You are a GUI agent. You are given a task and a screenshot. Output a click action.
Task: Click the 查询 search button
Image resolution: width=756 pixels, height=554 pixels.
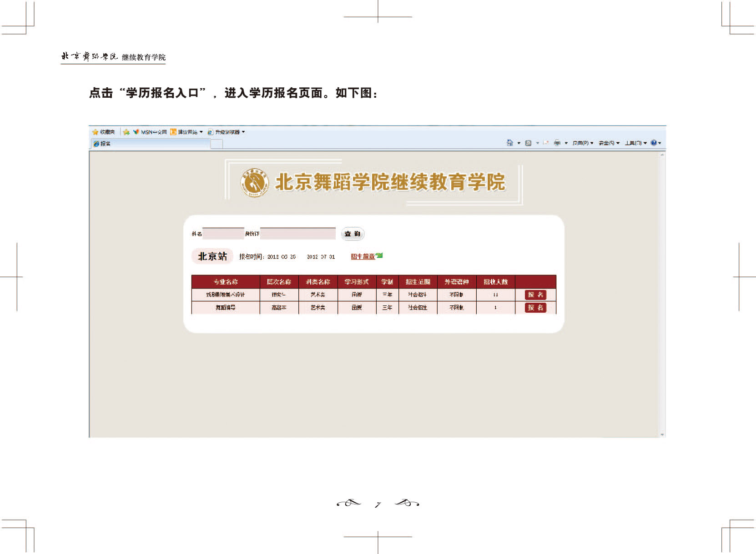click(x=353, y=234)
